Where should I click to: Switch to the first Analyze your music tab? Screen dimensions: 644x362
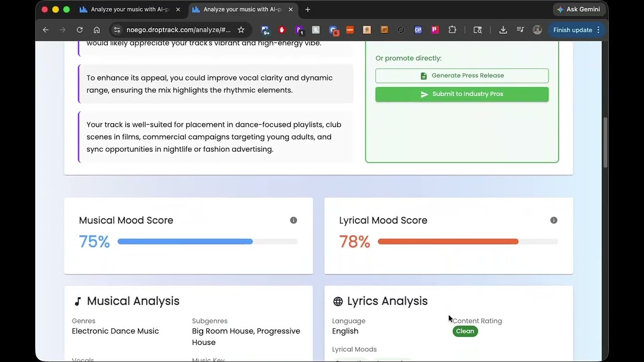(x=126, y=9)
